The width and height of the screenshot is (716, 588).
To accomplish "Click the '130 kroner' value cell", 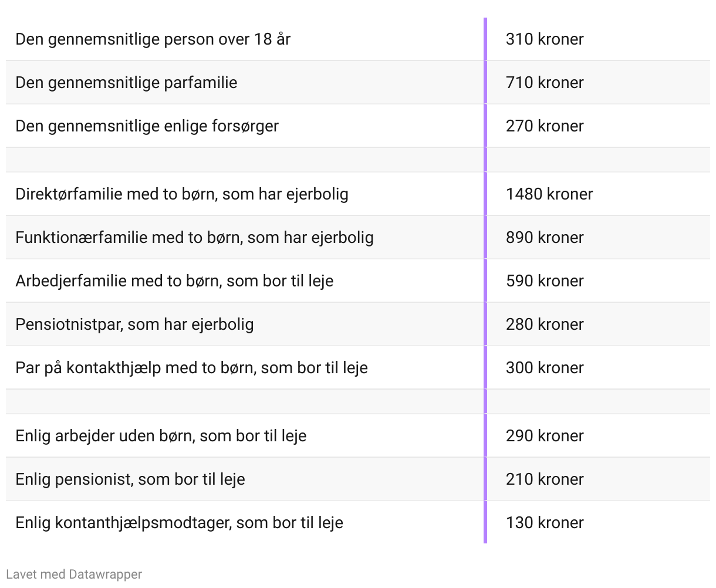I will point(545,523).
